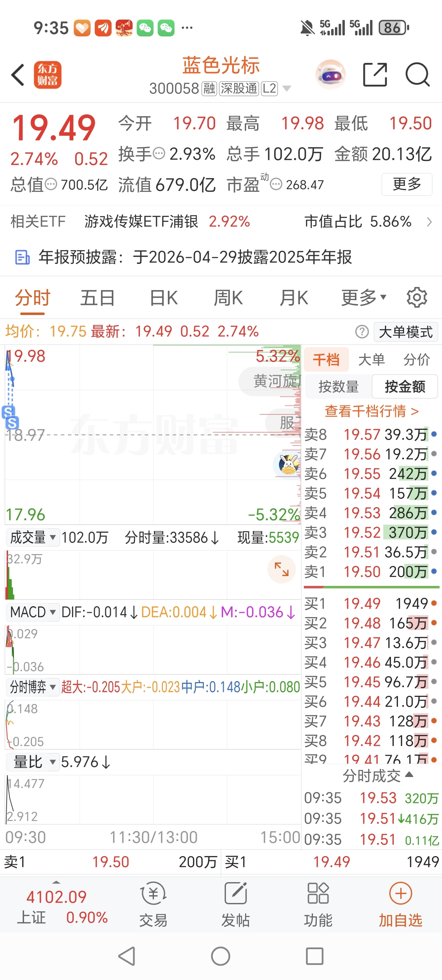This screenshot has height=980, width=442.
Task: Tap Android home circle button
Action: click(221, 956)
